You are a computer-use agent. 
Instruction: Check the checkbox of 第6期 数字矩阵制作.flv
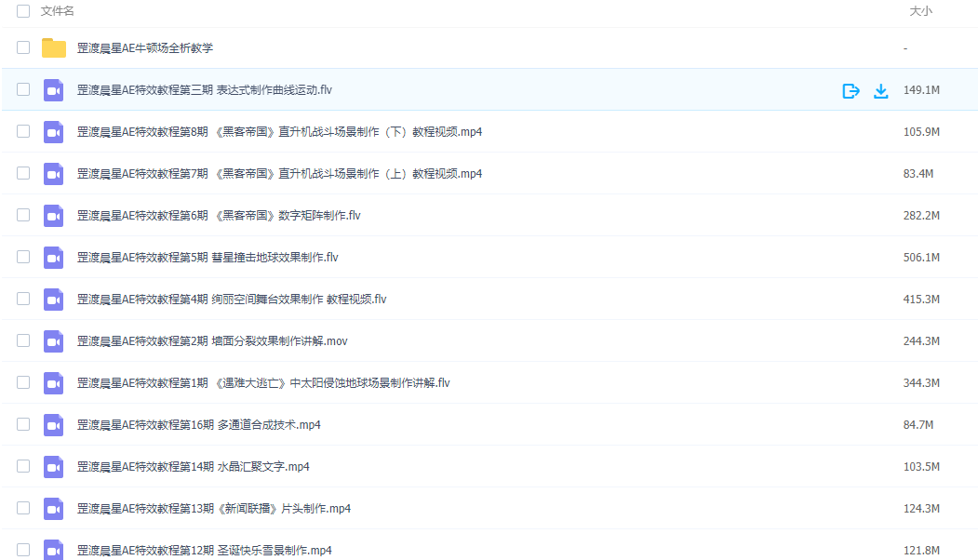coord(22,215)
